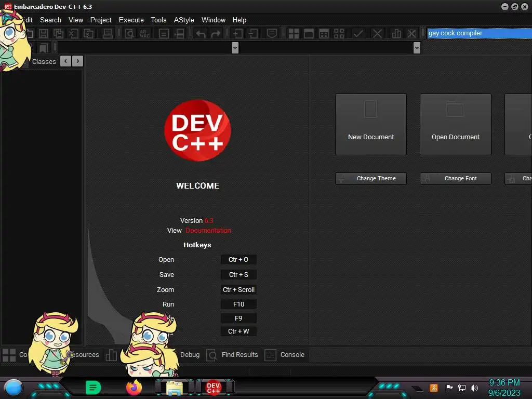Click the Compile four-squares toolbar icon

click(x=294, y=34)
